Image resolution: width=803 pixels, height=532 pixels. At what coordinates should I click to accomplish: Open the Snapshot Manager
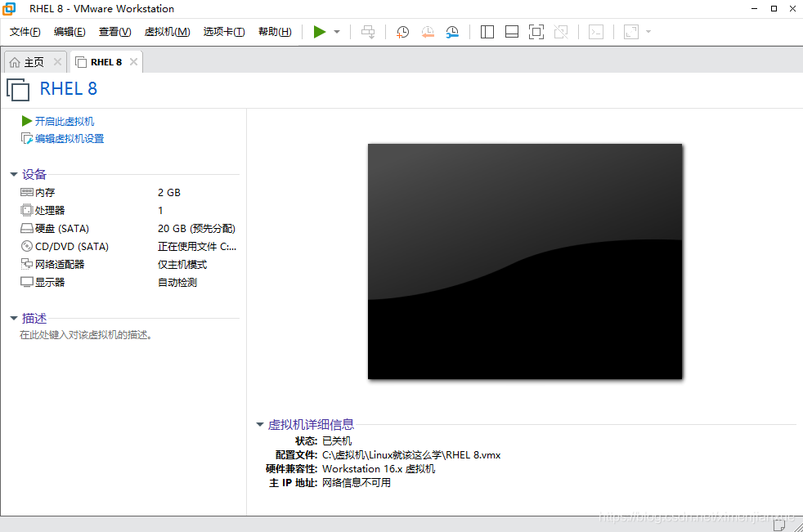click(452, 32)
